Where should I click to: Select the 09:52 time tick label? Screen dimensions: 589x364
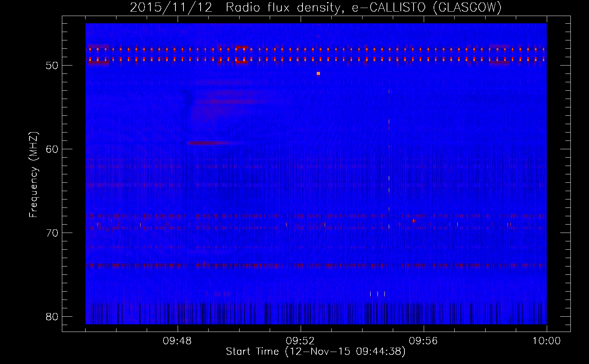pyautogui.click(x=301, y=341)
